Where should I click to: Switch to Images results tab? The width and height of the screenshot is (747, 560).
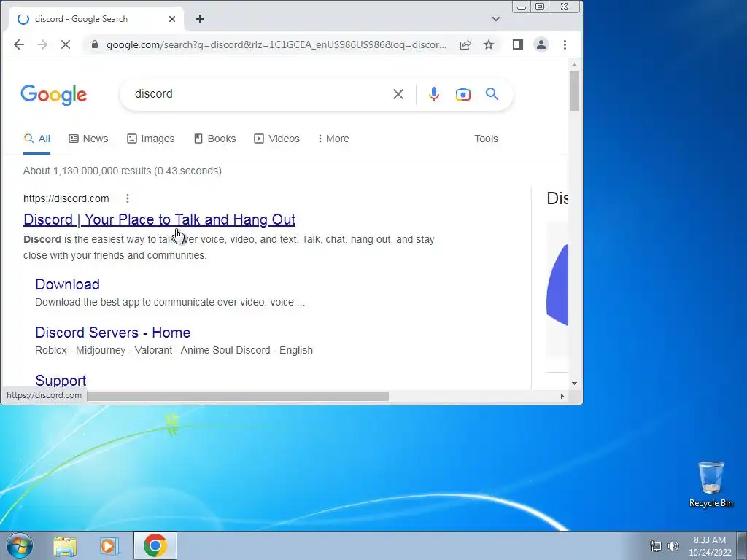150,139
